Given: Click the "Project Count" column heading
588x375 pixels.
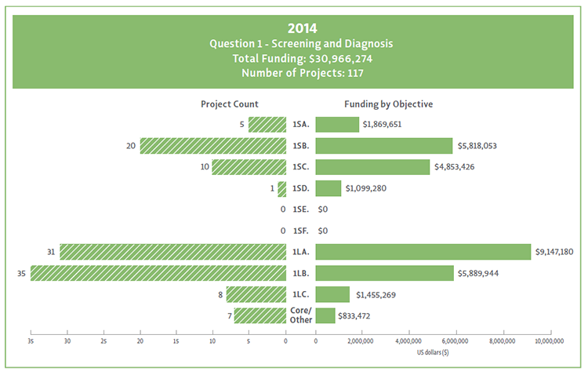Looking at the screenshot, I should pos(230,104).
